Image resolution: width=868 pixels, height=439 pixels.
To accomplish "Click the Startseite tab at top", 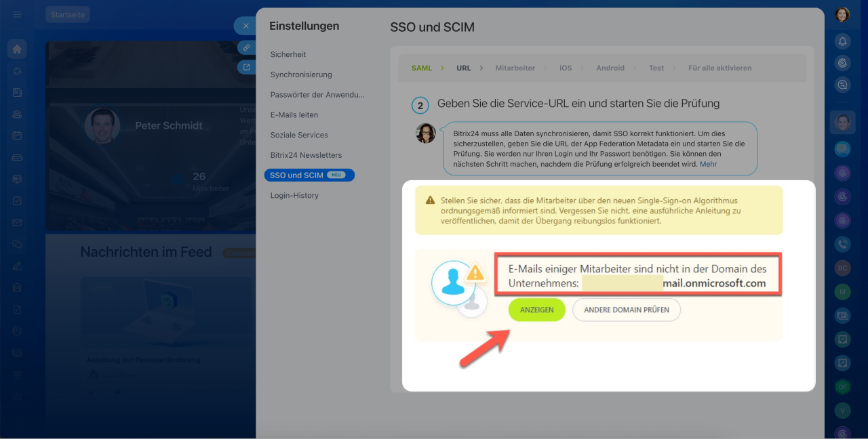I will pyautogui.click(x=68, y=14).
